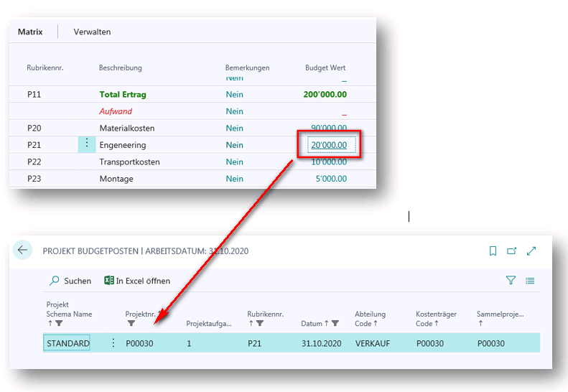Click Nein in the Transportkosten row
Image resolution: width=568 pixels, height=392 pixels.
pos(234,162)
